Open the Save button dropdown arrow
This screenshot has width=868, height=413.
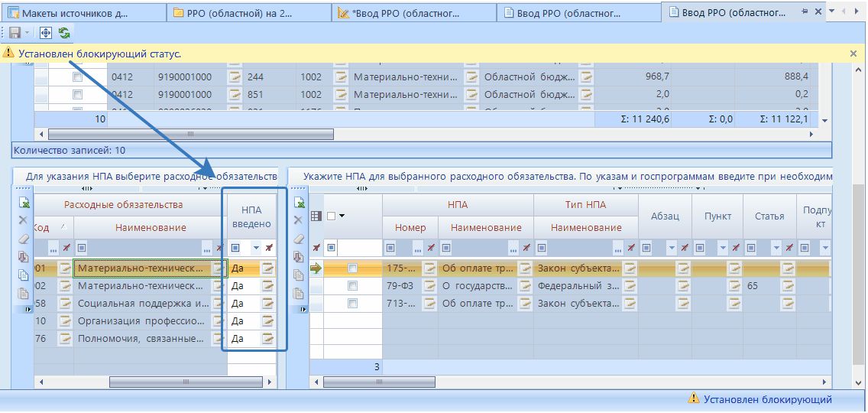coord(28,33)
